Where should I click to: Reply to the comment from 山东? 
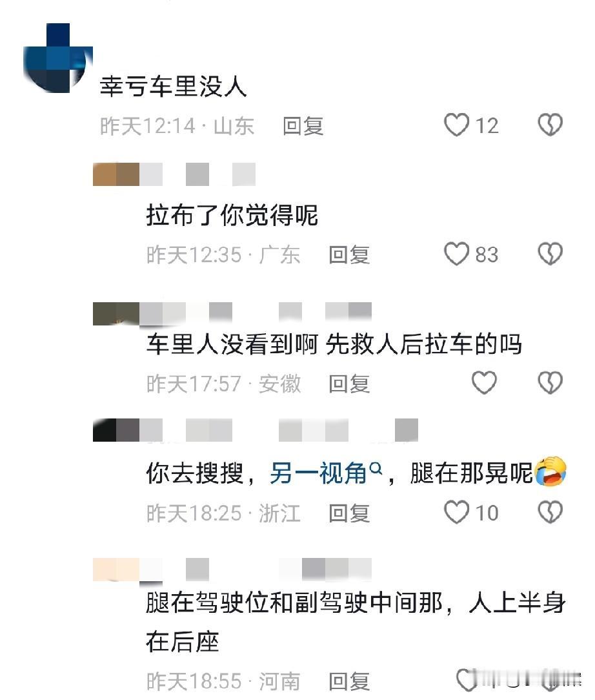click(303, 126)
